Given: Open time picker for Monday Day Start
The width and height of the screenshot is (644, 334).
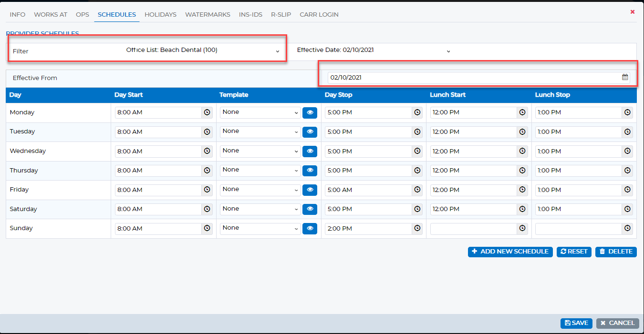Looking at the screenshot, I should click(207, 112).
